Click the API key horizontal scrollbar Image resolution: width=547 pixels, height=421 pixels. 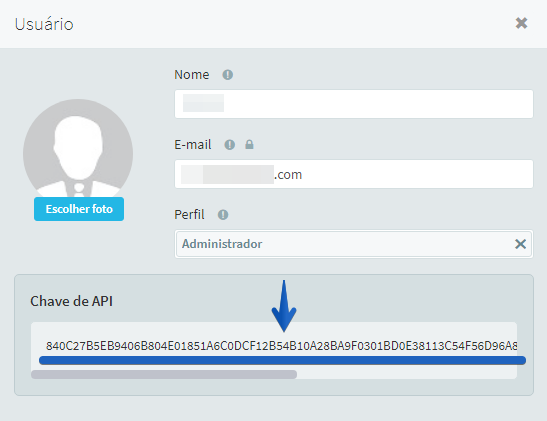point(164,375)
